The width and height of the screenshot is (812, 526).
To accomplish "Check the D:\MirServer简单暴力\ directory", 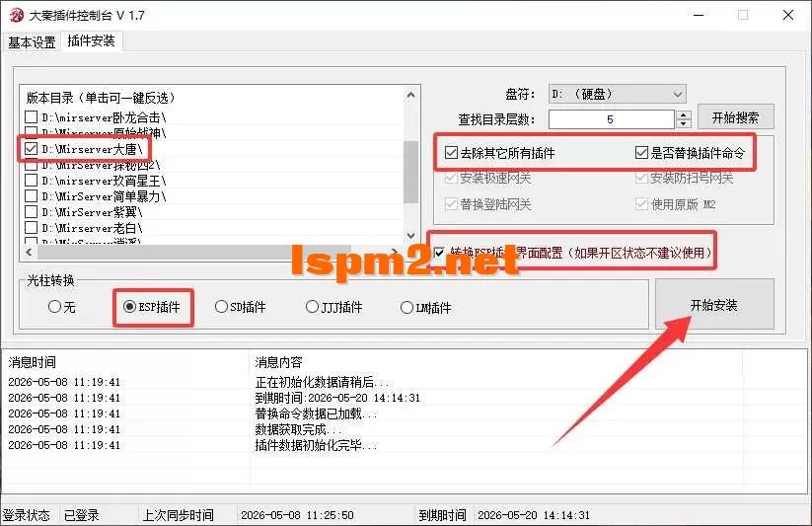I will click(x=31, y=196).
